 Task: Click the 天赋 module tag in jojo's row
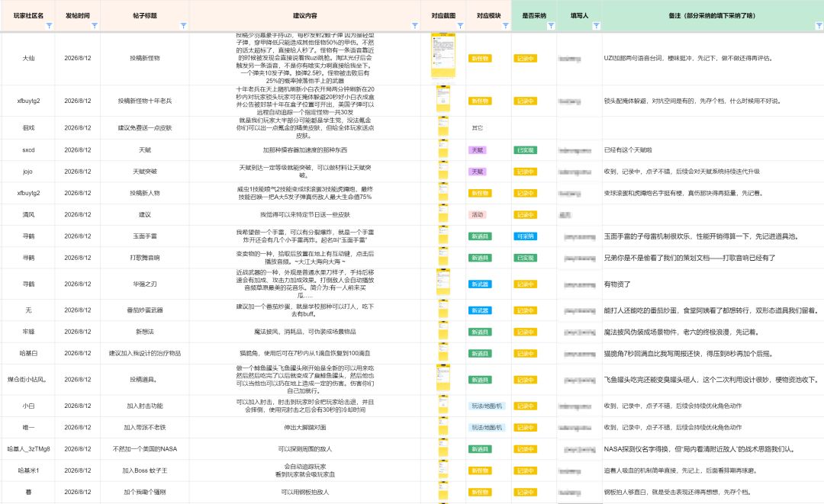(x=477, y=172)
